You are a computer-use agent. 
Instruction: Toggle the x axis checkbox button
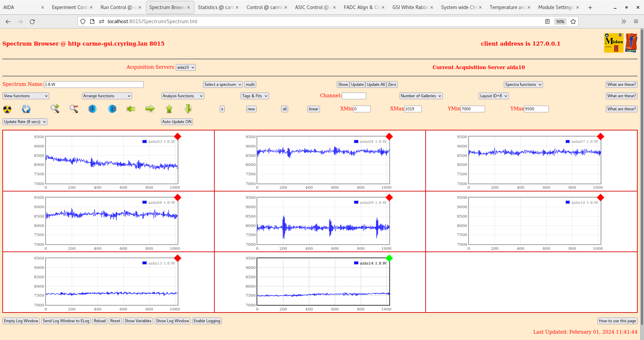[x=222, y=109]
